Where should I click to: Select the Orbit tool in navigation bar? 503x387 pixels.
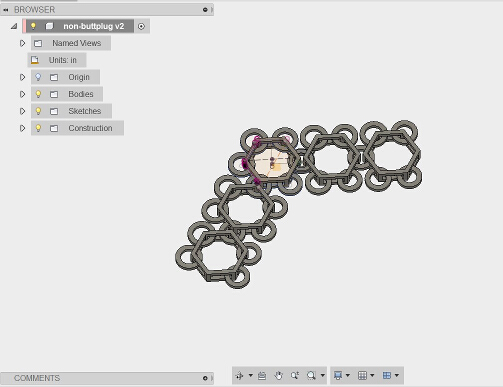point(239,376)
